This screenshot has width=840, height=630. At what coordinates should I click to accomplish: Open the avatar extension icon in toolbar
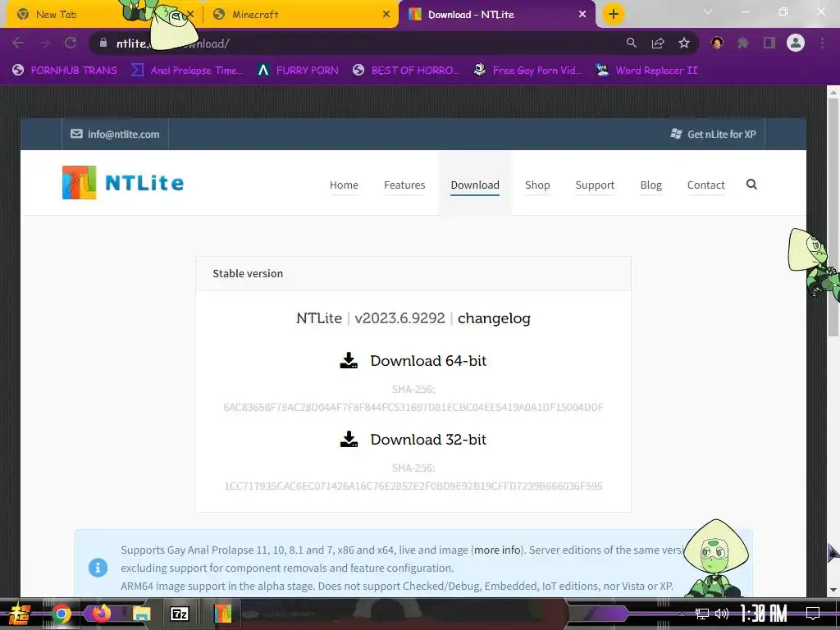pyautogui.click(x=717, y=43)
